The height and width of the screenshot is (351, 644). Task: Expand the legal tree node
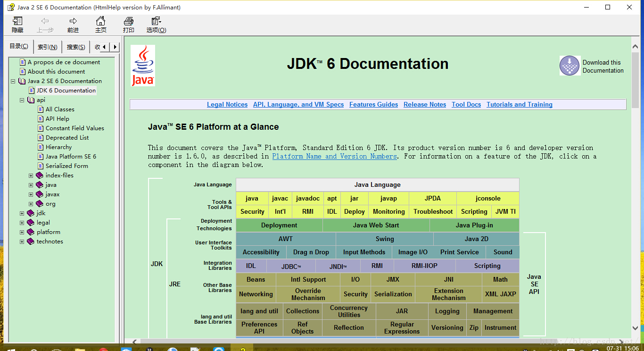click(22, 223)
